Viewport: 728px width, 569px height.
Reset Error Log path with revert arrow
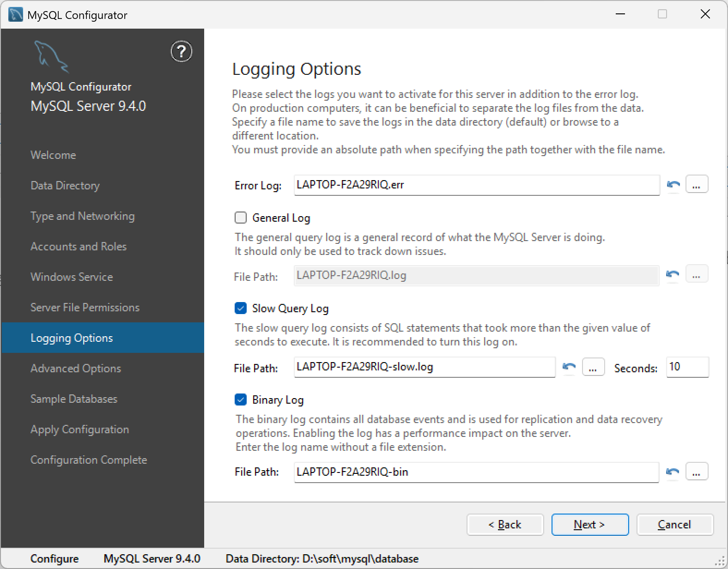(673, 185)
